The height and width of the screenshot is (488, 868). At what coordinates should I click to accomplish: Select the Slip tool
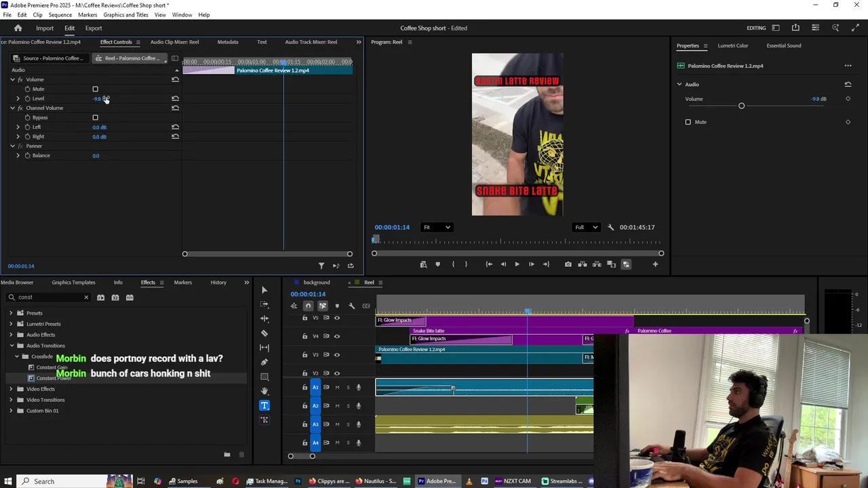(264, 348)
